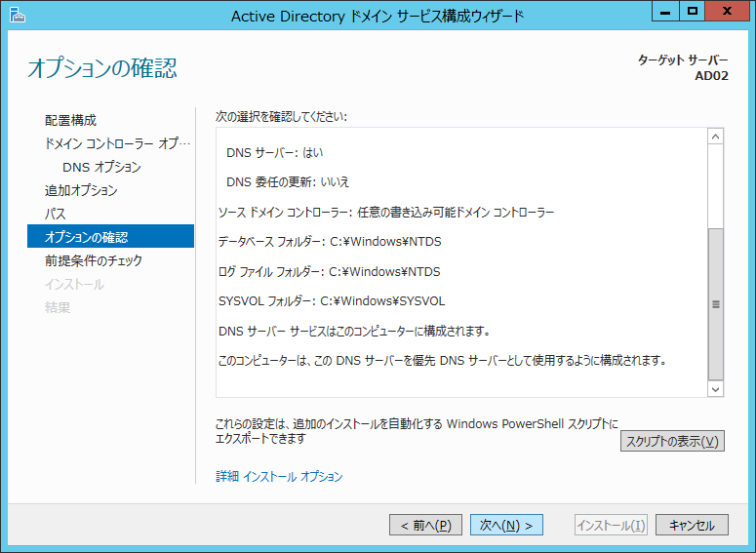Switch to the 追加オプション page

pyautogui.click(x=81, y=190)
